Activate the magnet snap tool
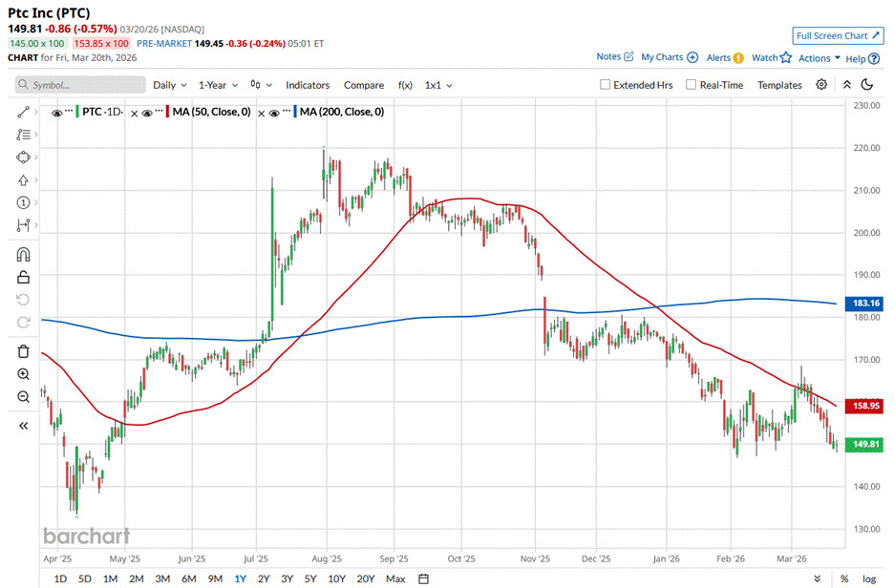 coord(24,255)
